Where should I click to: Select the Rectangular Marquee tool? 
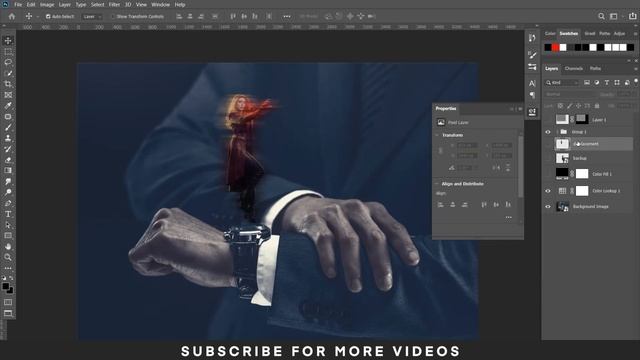pyautogui.click(x=8, y=52)
